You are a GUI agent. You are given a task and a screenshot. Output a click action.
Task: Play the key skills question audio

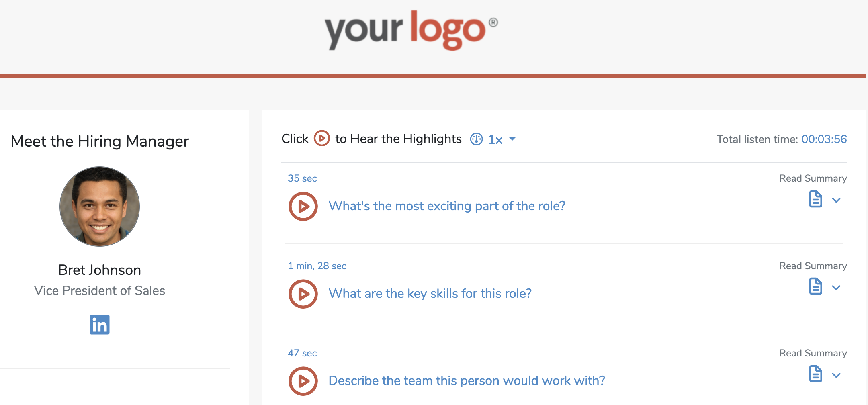click(303, 294)
